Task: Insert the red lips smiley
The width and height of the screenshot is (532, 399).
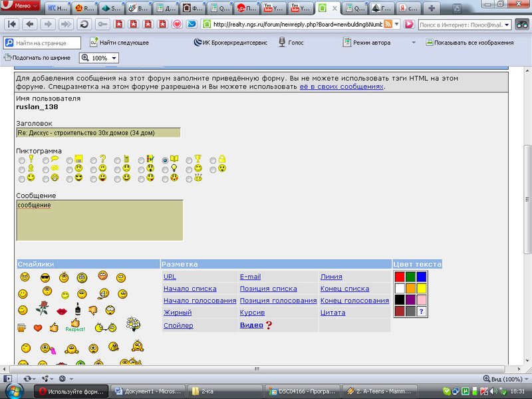Action: click(61, 311)
